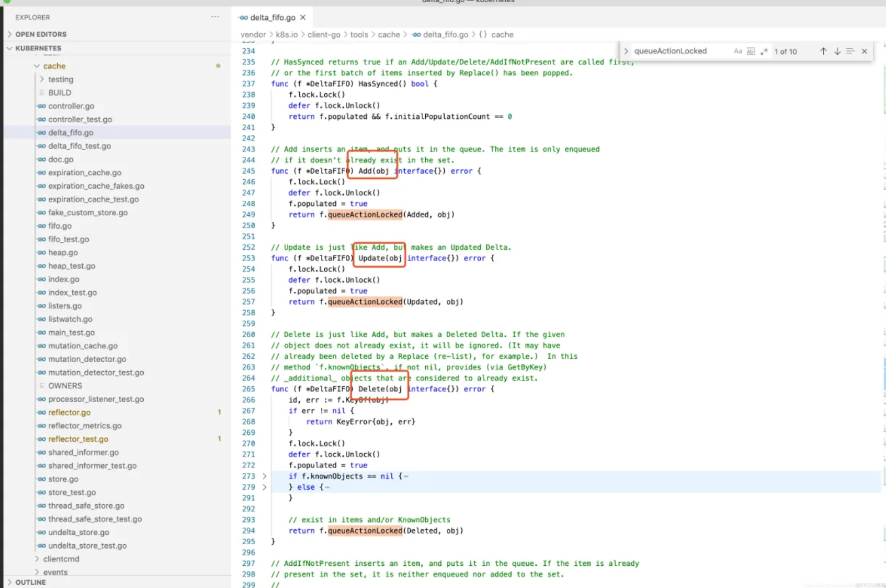Click client-go in the breadcrumb path
The height and width of the screenshot is (588, 886).
(x=324, y=34)
